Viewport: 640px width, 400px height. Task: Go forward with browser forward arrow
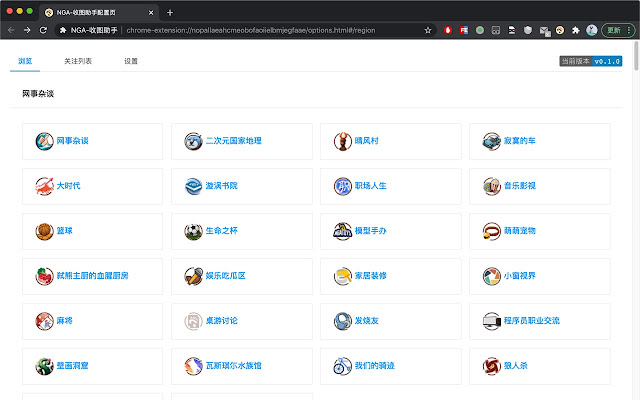[27, 30]
